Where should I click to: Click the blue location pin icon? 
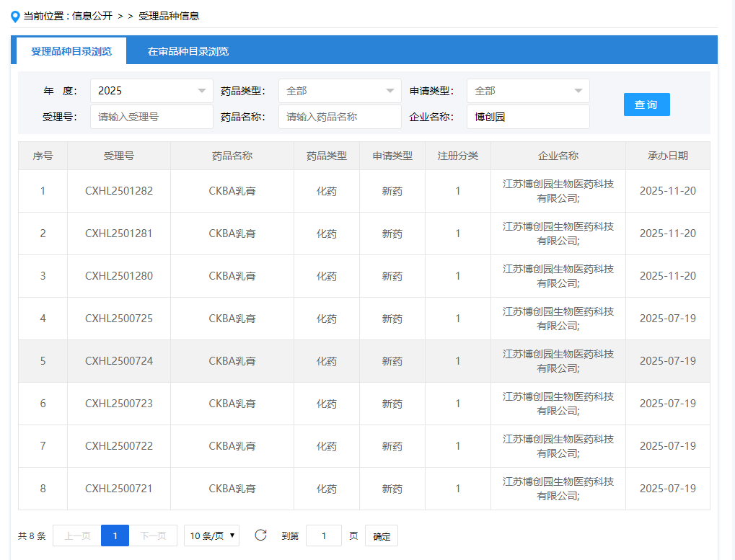15,16
